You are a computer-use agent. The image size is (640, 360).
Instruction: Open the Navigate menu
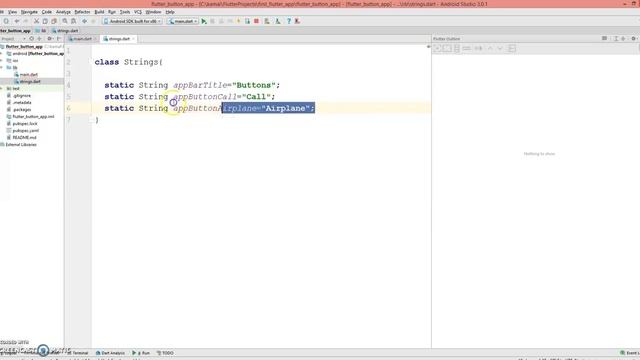(x=29, y=12)
